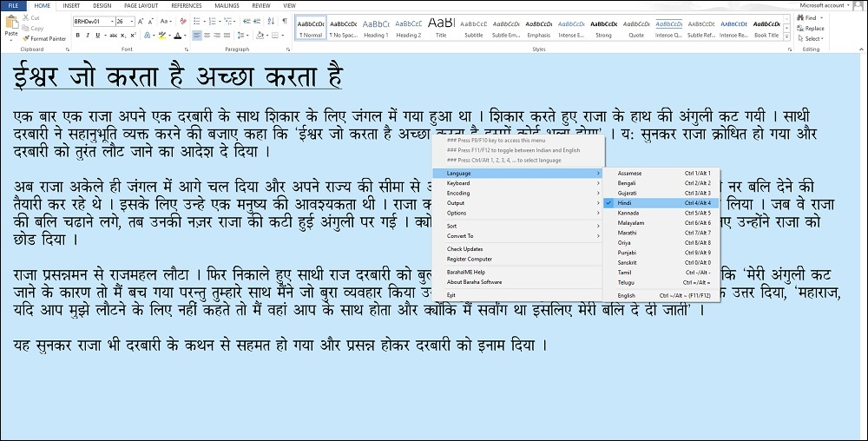The width and height of the screenshot is (868, 441).
Task: Apply the Heading 1 style
Action: (x=376, y=29)
